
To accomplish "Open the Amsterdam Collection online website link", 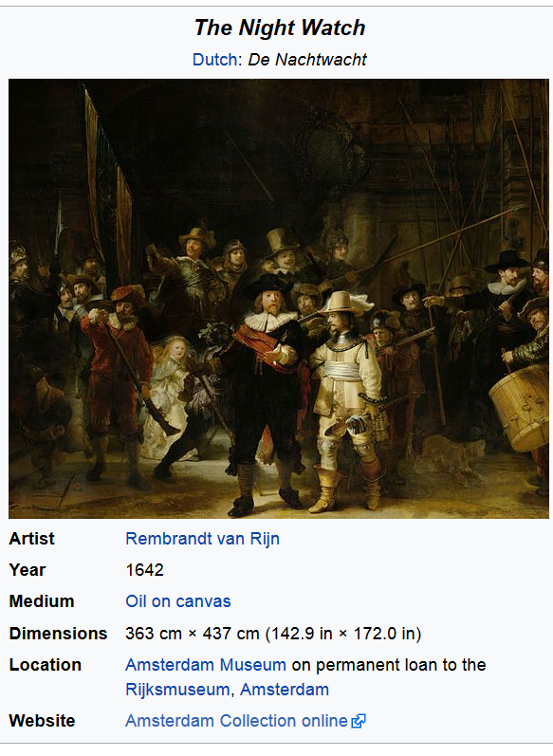I will (x=236, y=721).
